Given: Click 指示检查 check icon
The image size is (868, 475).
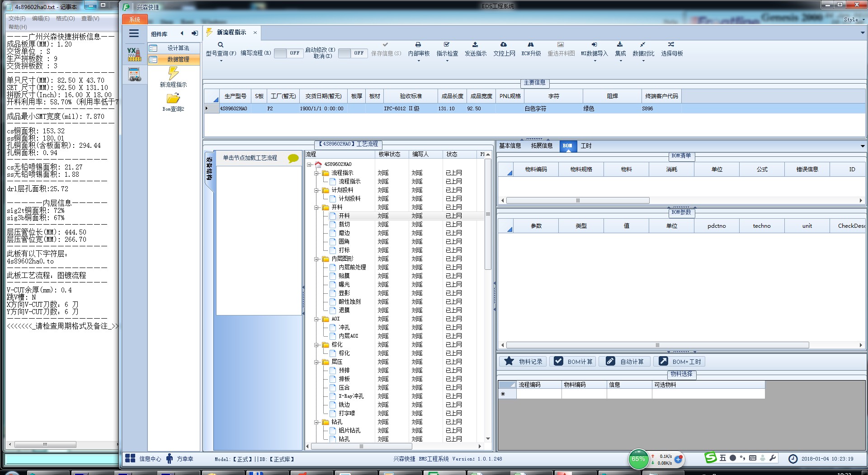Looking at the screenshot, I should (447, 45).
